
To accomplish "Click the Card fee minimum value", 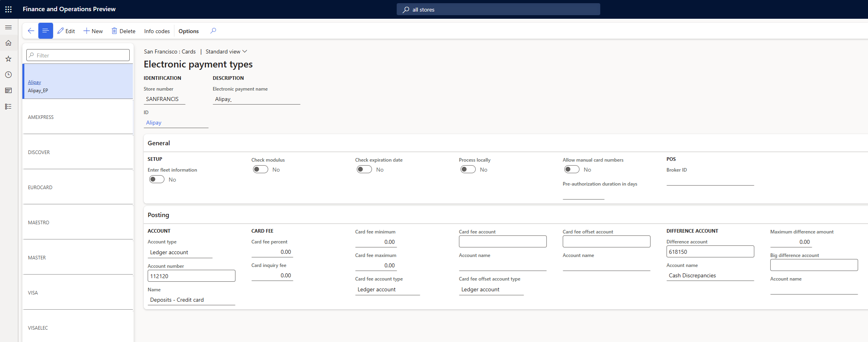I will pos(376,242).
